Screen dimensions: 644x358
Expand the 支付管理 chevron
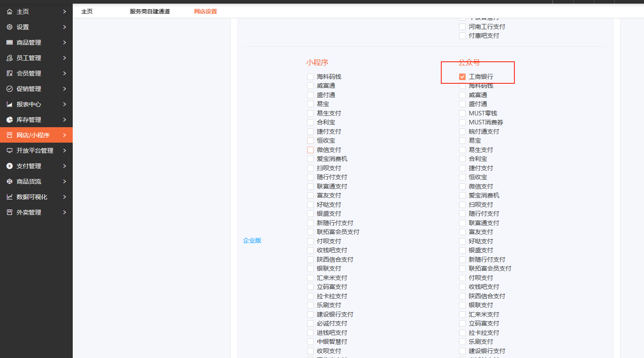64,166
